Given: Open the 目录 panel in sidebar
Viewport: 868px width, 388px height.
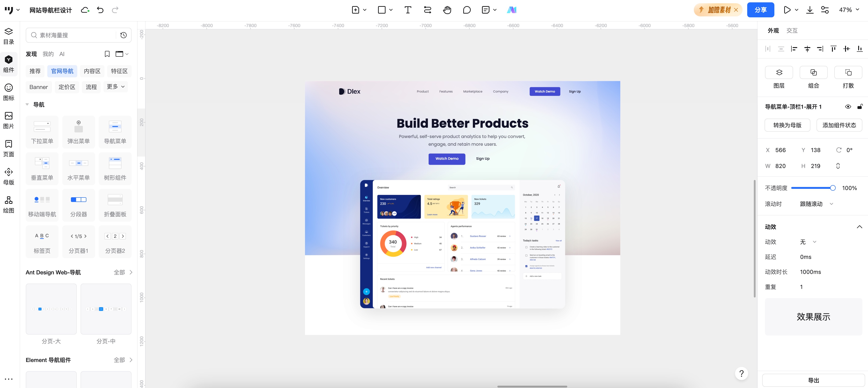Looking at the screenshot, I should (x=9, y=36).
